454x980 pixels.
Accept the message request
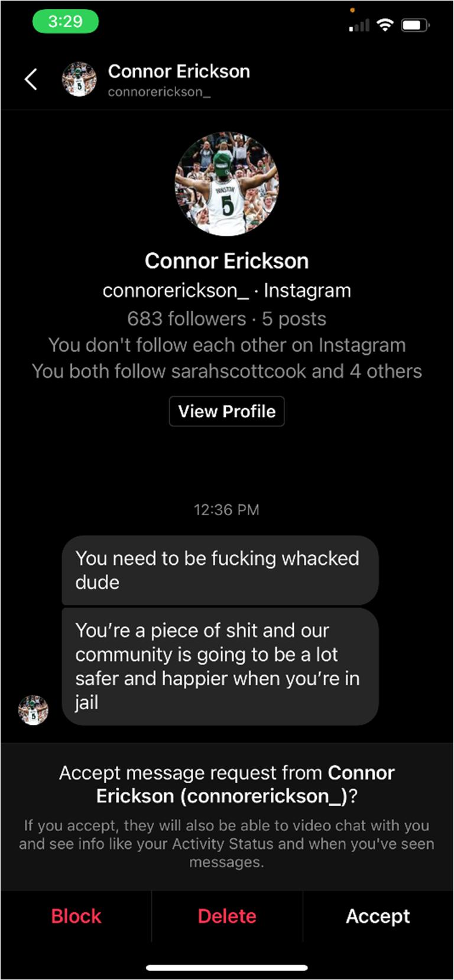pyautogui.click(x=378, y=916)
